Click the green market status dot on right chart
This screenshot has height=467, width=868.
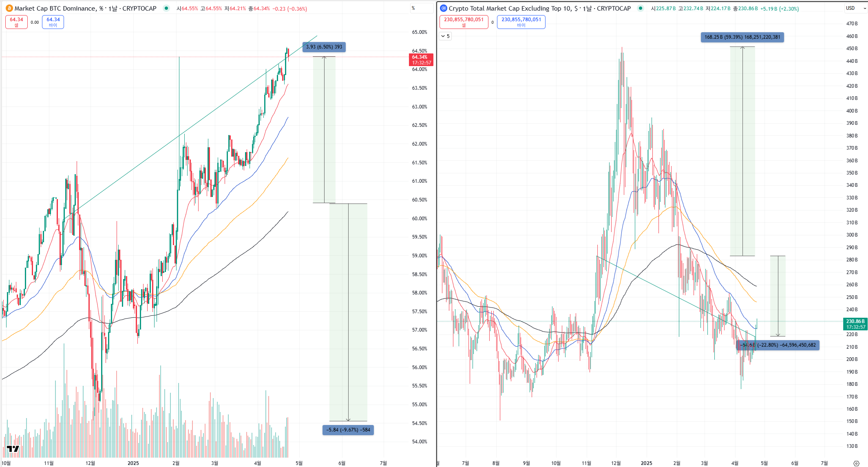[x=641, y=8]
